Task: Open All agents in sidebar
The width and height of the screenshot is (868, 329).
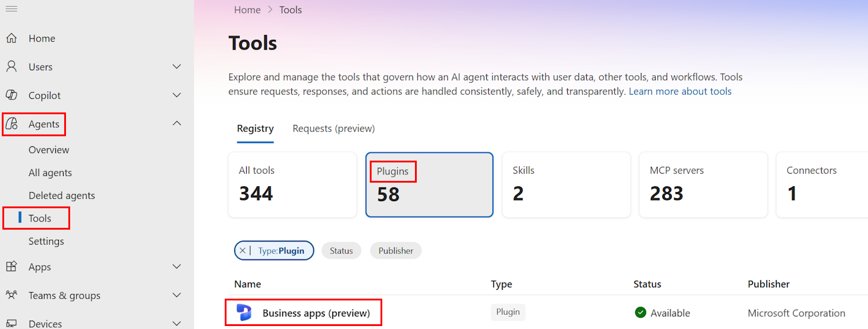Action: 50,173
